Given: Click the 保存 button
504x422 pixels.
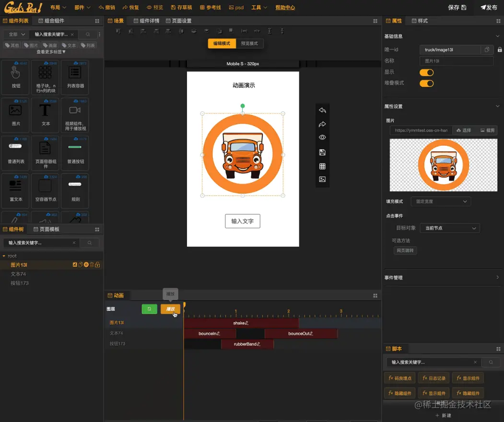Looking at the screenshot, I should 457,7.
